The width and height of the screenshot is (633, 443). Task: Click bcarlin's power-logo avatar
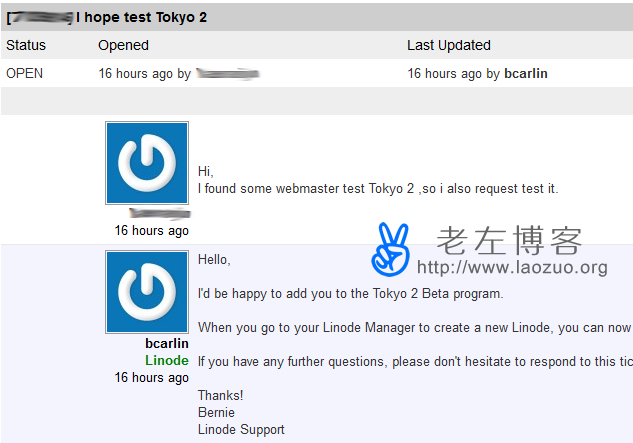pos(147,291)
